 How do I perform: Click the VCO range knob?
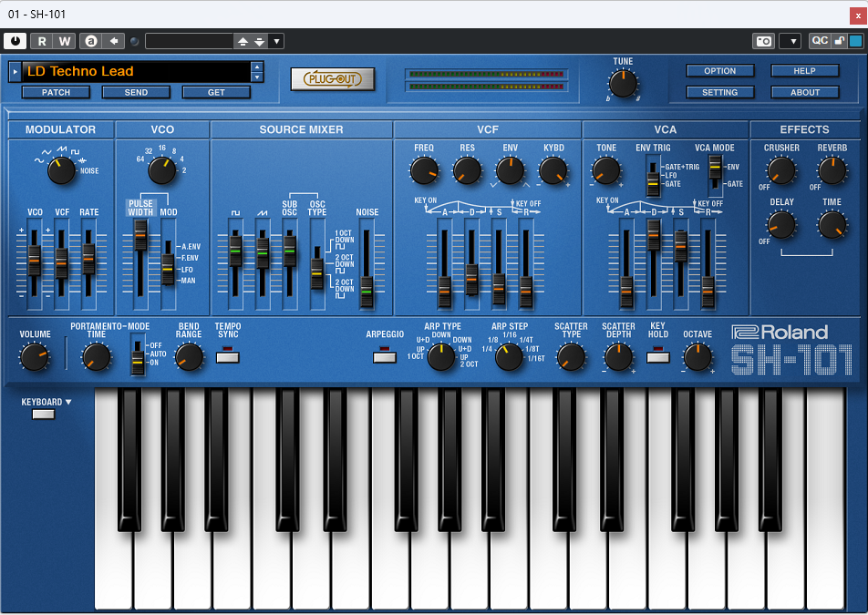pos(162,170)
